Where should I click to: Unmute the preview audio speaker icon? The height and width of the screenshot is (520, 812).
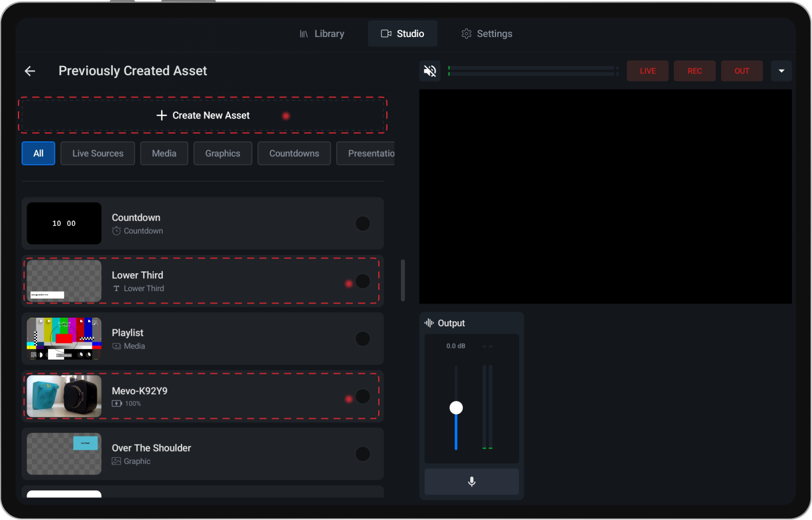tap(429, 70)
